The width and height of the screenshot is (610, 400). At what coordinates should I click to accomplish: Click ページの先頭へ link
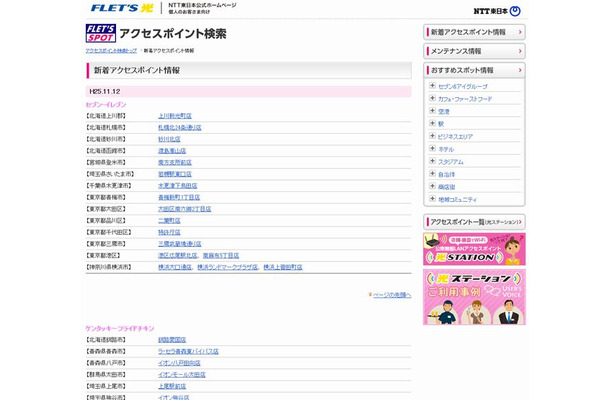coord(392,295)
